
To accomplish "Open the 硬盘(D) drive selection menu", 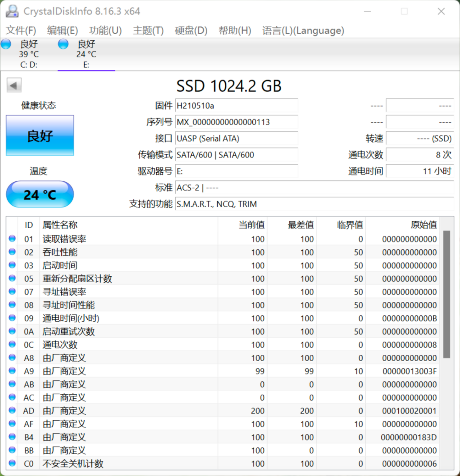I will 191,30.
